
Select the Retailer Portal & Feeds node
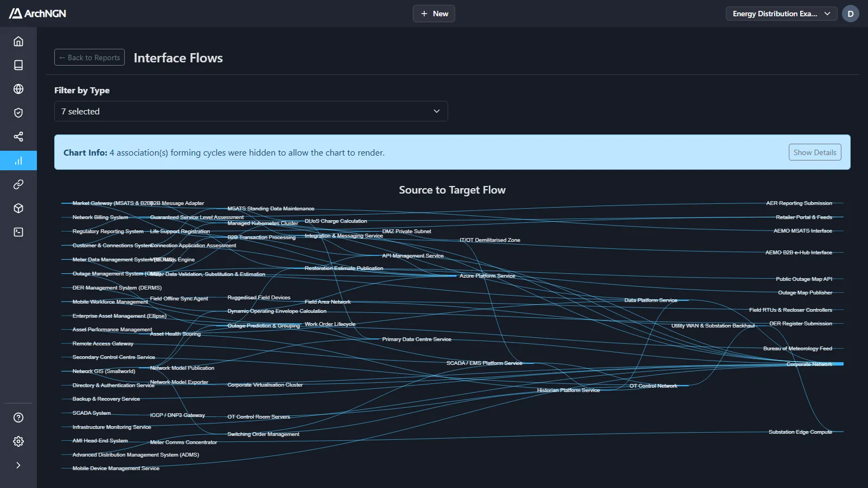point(804,217)
